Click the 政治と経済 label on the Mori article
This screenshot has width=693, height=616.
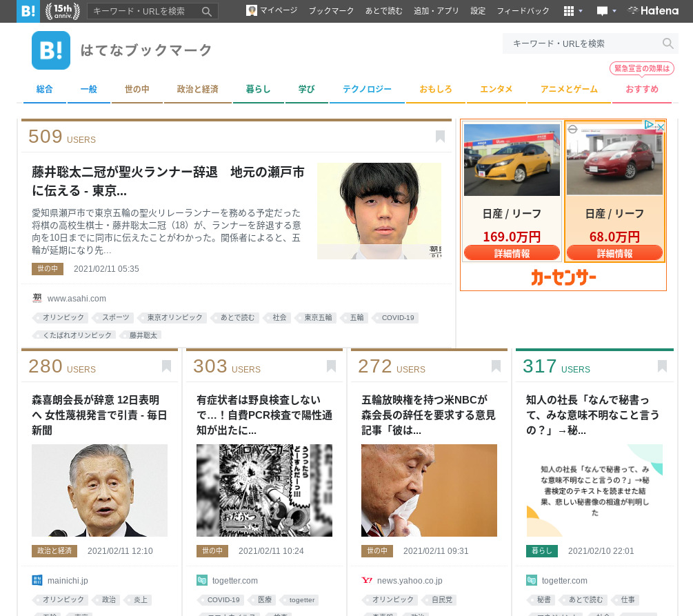(x=54, y=551)
